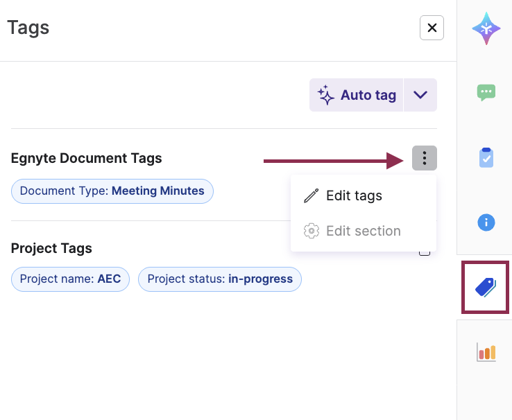512x420 pixels.
Task: Close the Tags panel
Action: 432,28
